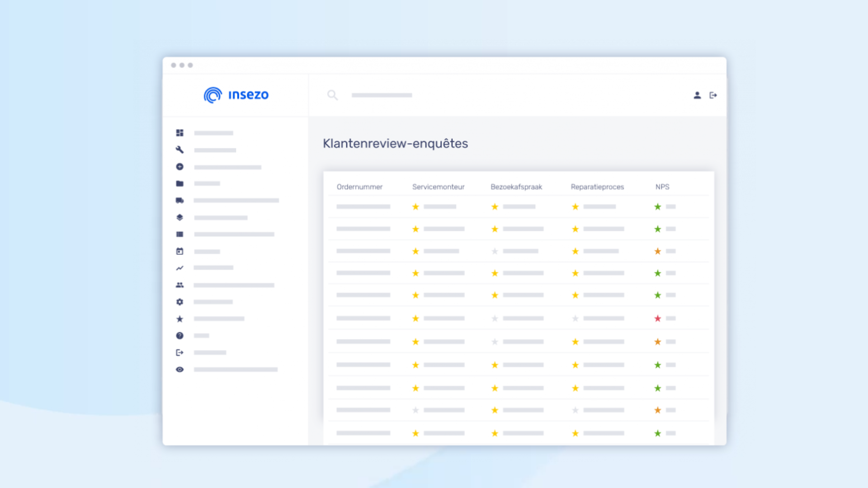Sort by the Ordernummer column header
This screenshot has height=488, width=868.
click(x=359, y=187)
